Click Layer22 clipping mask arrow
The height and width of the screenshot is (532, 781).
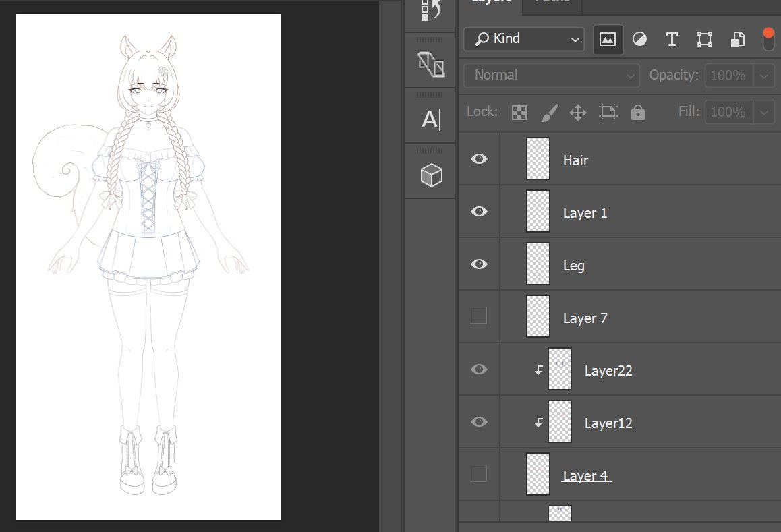click(x=538, y=370)
